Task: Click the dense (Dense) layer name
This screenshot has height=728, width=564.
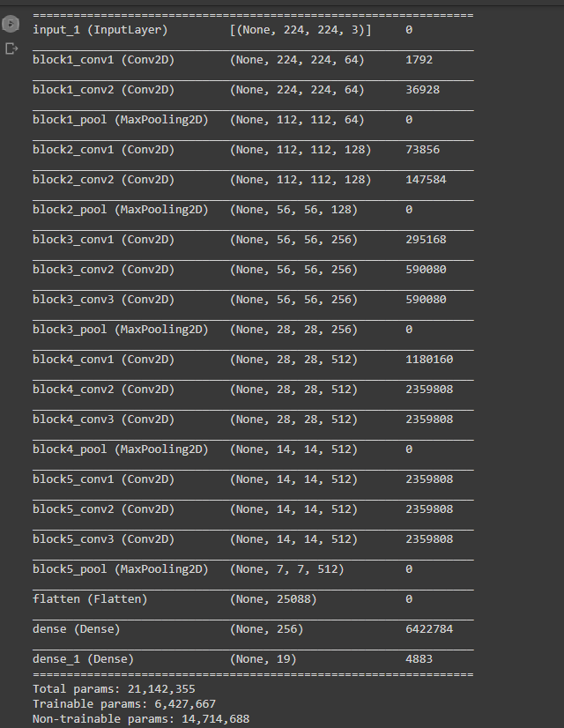Action: tap(76, 629)
